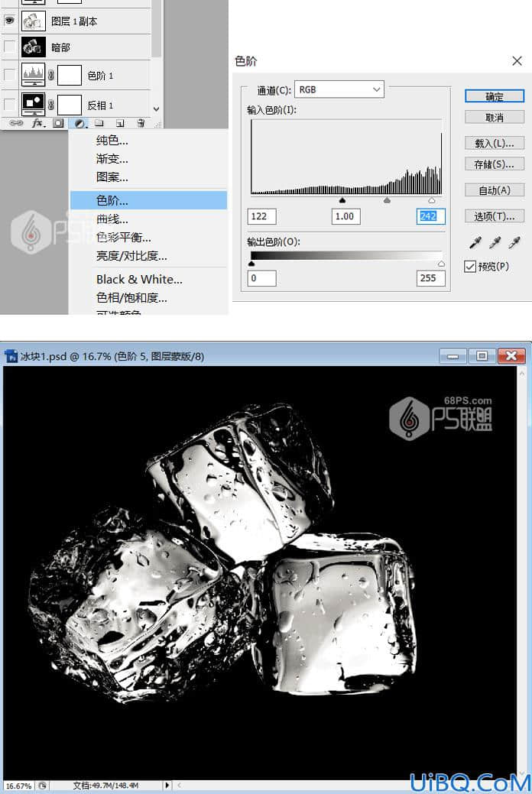Click the new layer icon

coord(120,123)
